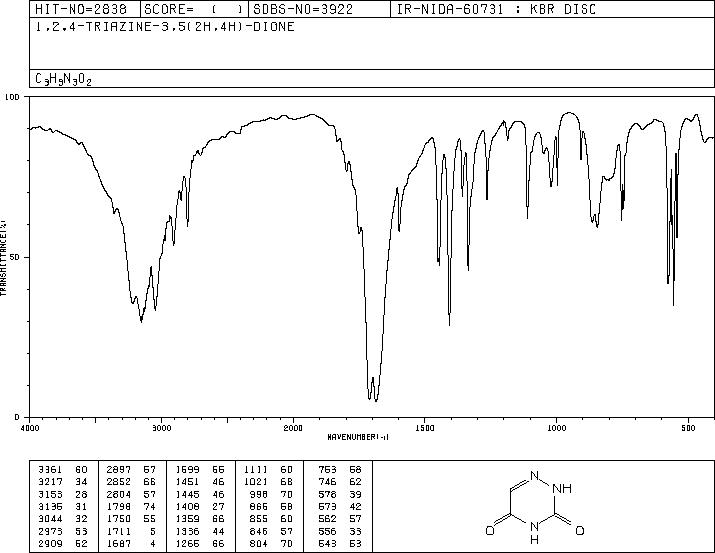715x553 pixels.
Task: Select the WAVENUMBER axis title
Action: (x=358, y=437)
